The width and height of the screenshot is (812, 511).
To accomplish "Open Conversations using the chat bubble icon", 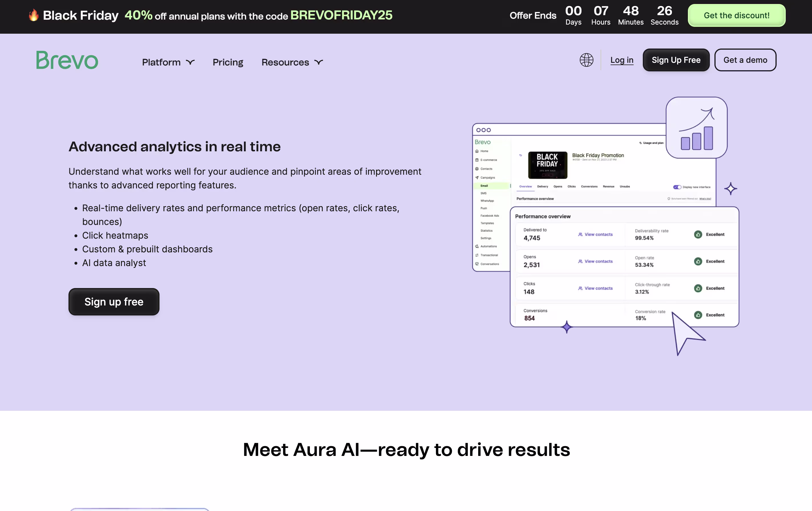I will 477,263.
